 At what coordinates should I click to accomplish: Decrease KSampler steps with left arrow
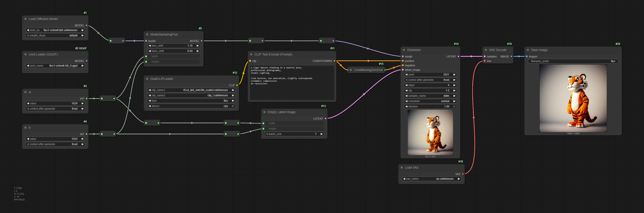pos(406,85)
